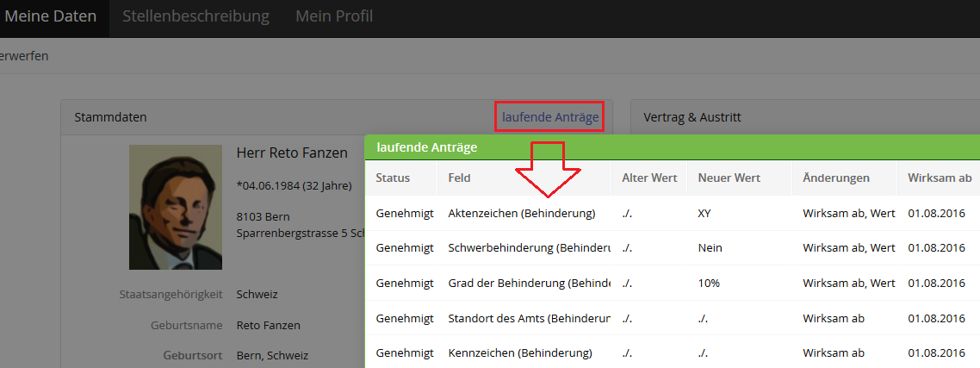Screen dimensions: 980x368
Task: Click the Stammdaten panel title
Action: click(110, 117)
